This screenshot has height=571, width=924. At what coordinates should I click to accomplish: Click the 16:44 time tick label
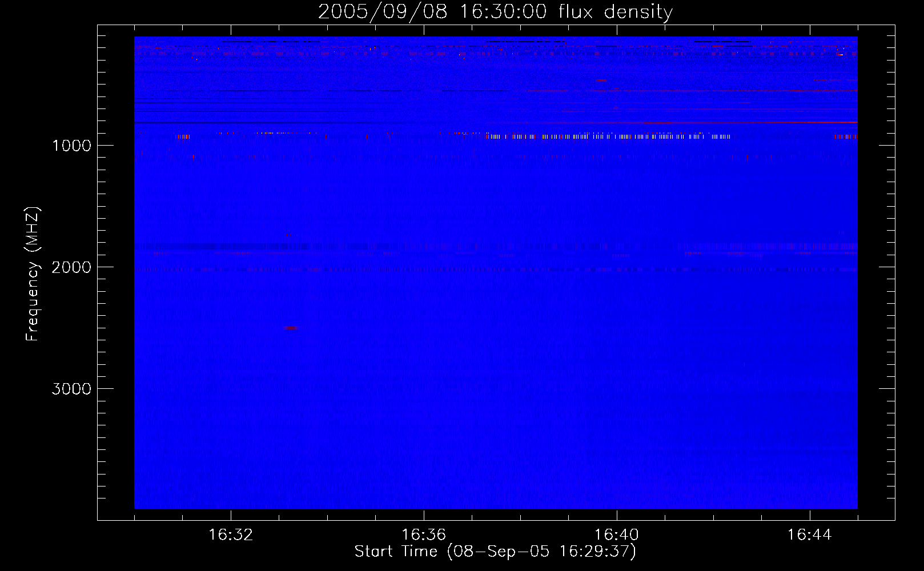click(x=810, y=535)
